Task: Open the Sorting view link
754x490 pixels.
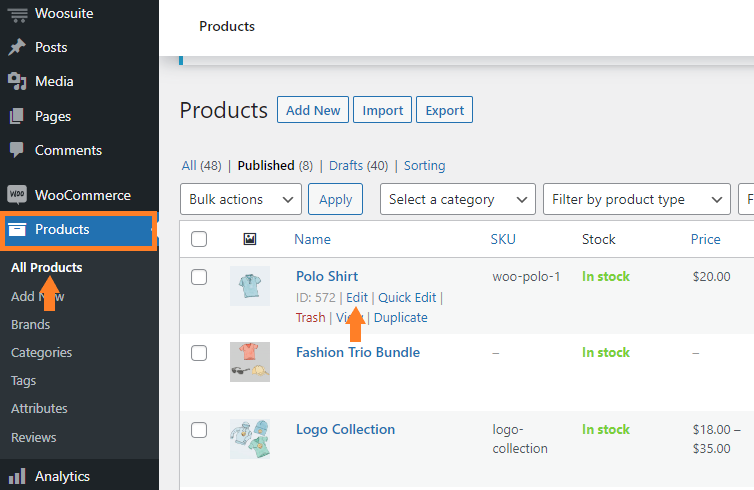Action: [x=425, y=166]
